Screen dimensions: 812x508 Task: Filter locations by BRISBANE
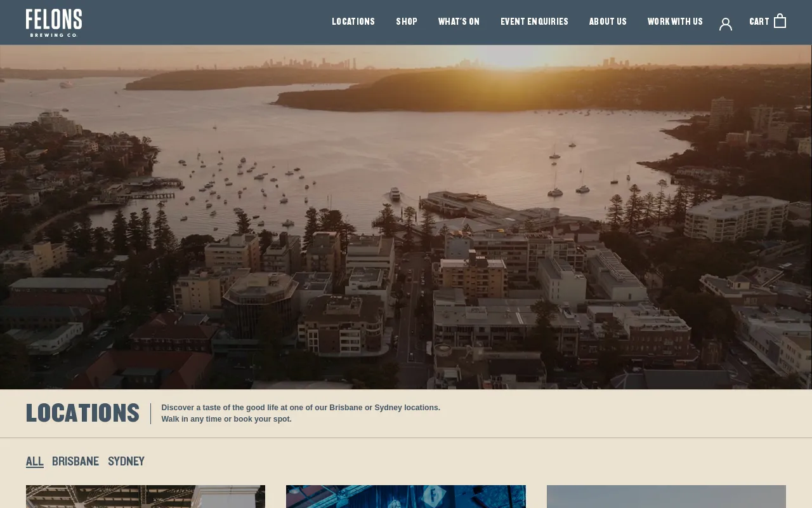[75, 462]
